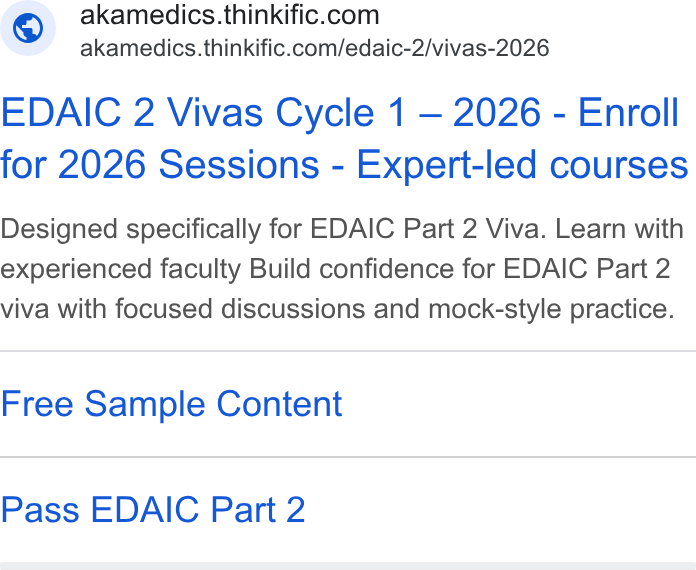Click the word 'Free' in the sample link
This screenshot has width=696, height=570.
tap(37, 404)
